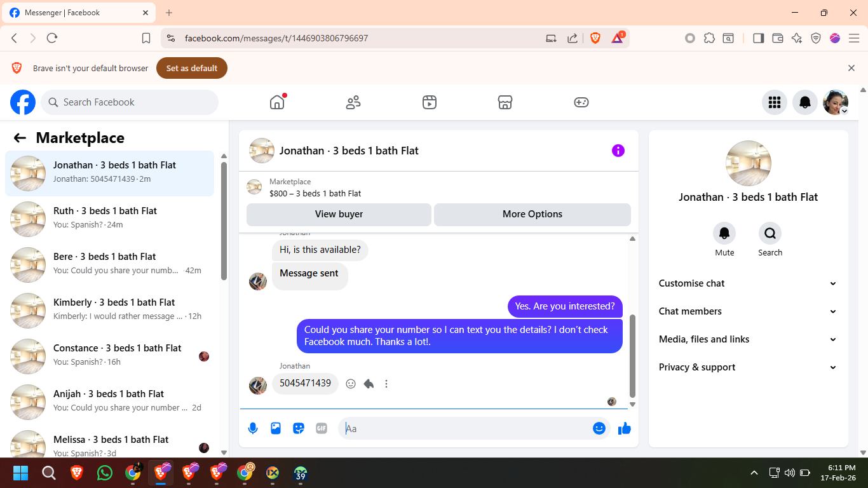This screenshot has width=868, height=488.
Task: Open the Marketplace storefront icon in the navigation
Action: coord(505,102)
